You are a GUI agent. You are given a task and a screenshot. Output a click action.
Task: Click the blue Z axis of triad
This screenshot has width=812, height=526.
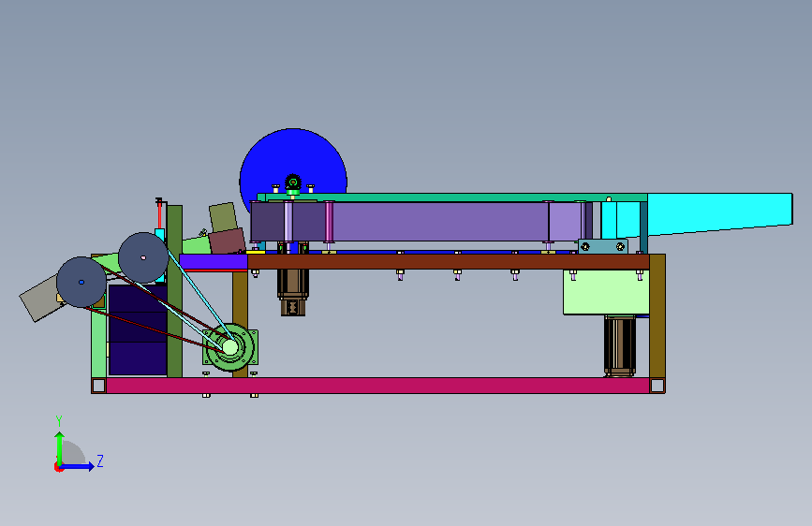[77, 466]
